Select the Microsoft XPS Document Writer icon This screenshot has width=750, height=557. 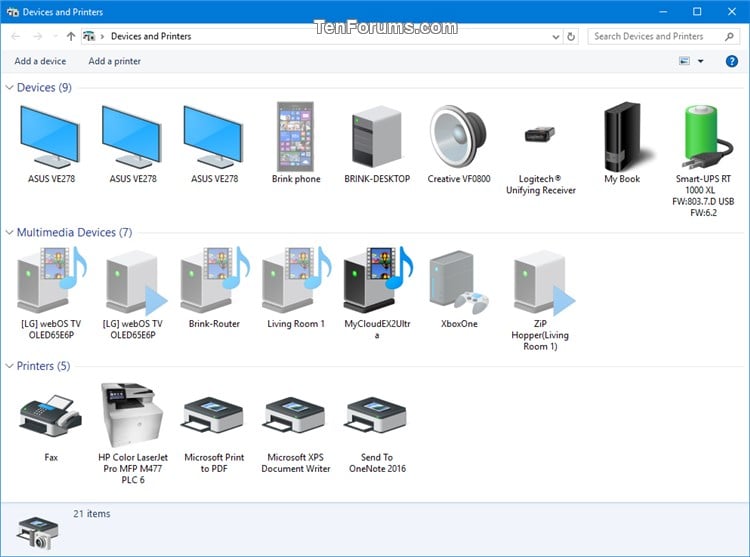(x=295, y=415)
